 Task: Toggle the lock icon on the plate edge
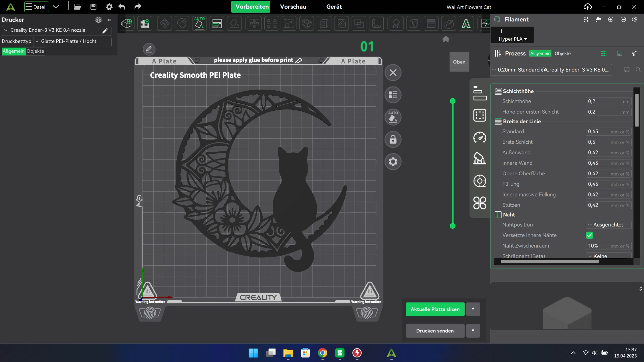(393, 139)
